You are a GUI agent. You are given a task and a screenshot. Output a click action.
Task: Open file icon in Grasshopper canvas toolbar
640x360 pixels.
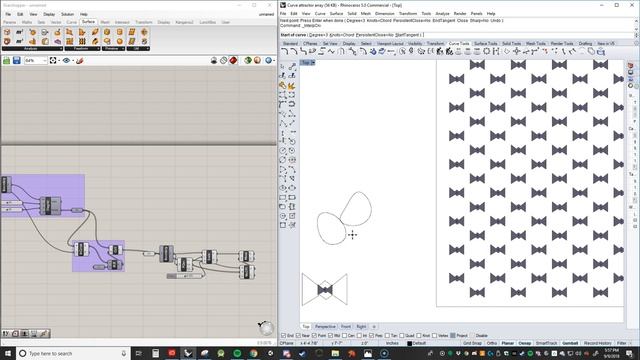click(7, 60)
